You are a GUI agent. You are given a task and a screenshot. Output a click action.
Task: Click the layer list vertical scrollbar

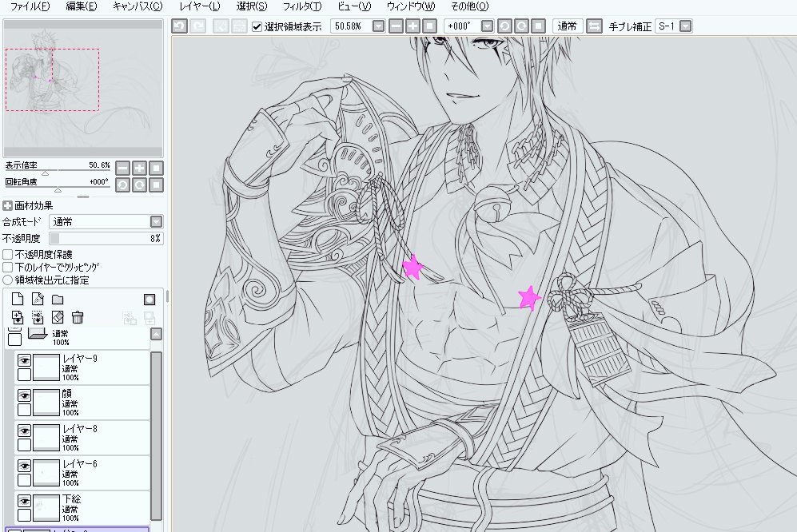coord(157,435)
